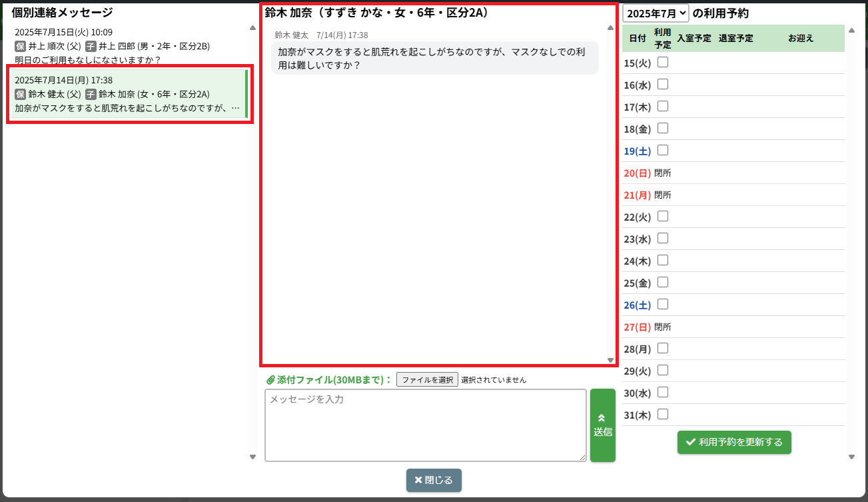
Task: Tick the reservation checkbox for 19(土)
Action: [663, 151]
